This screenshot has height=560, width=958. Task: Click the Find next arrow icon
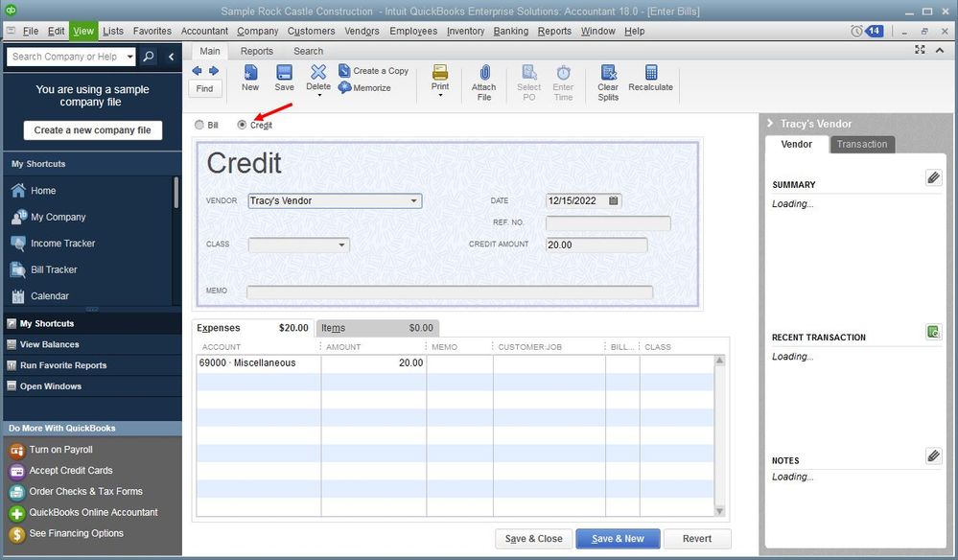click(213, 71)
